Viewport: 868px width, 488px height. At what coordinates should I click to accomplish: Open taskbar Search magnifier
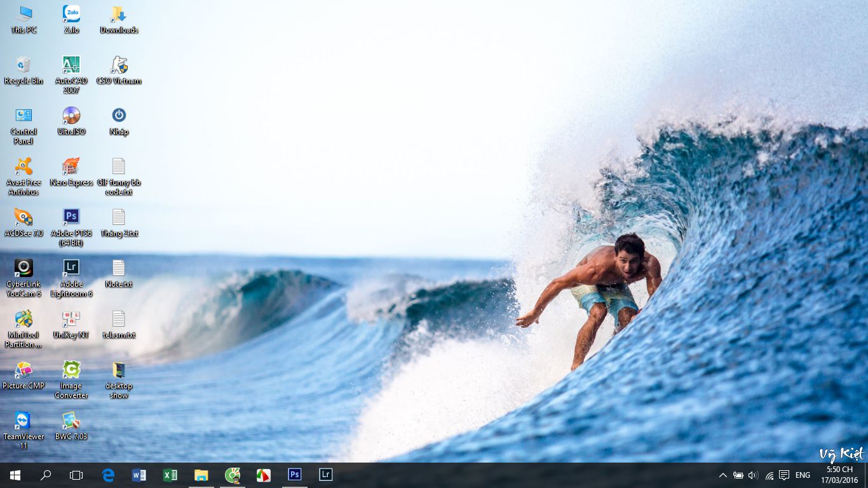tap(46, 475)
